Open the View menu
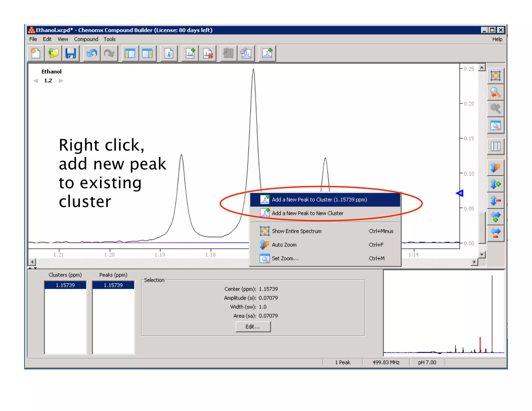The height and width of the screenshot is (411, 532). (63, 39)
